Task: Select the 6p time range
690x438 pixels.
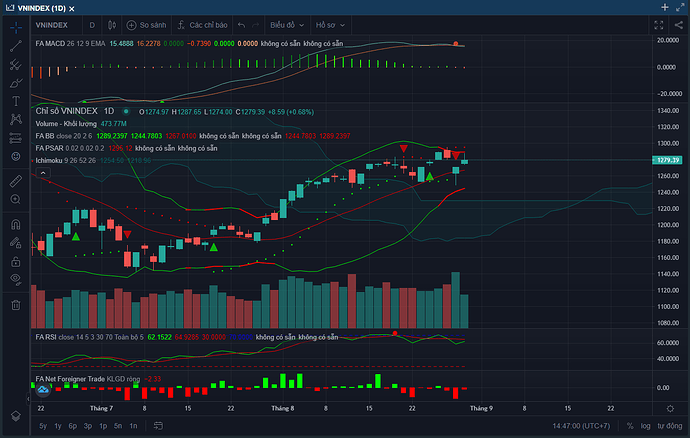Action: tap(73, 426)
